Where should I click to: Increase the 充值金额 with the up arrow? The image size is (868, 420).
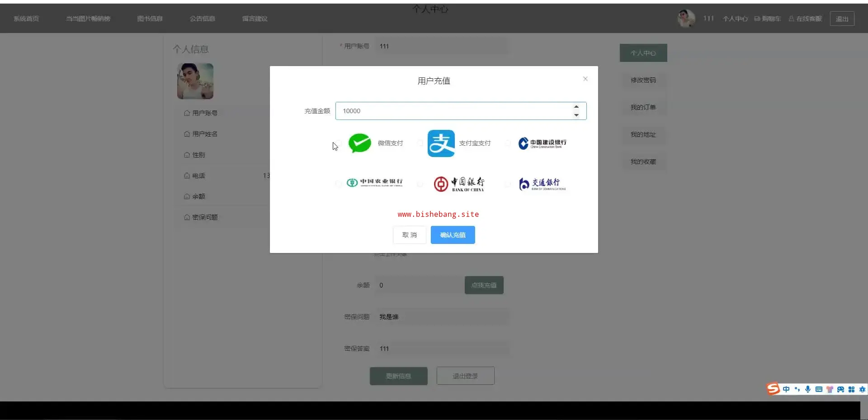tap(576, 107)
